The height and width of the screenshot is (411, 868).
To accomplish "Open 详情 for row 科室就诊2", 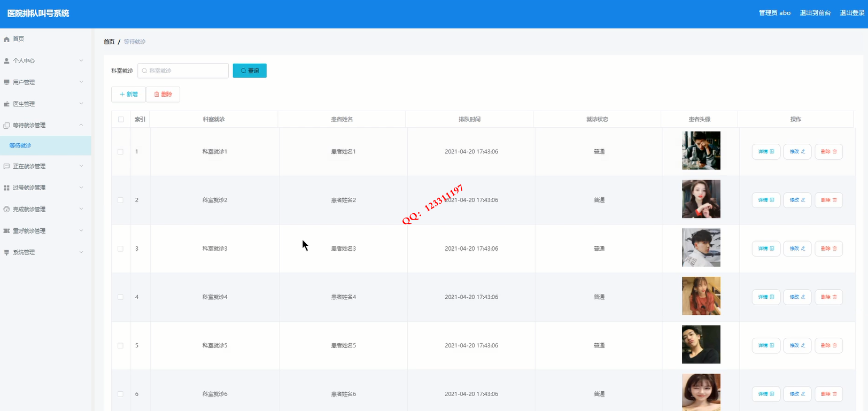I will [x=766, y=200].
